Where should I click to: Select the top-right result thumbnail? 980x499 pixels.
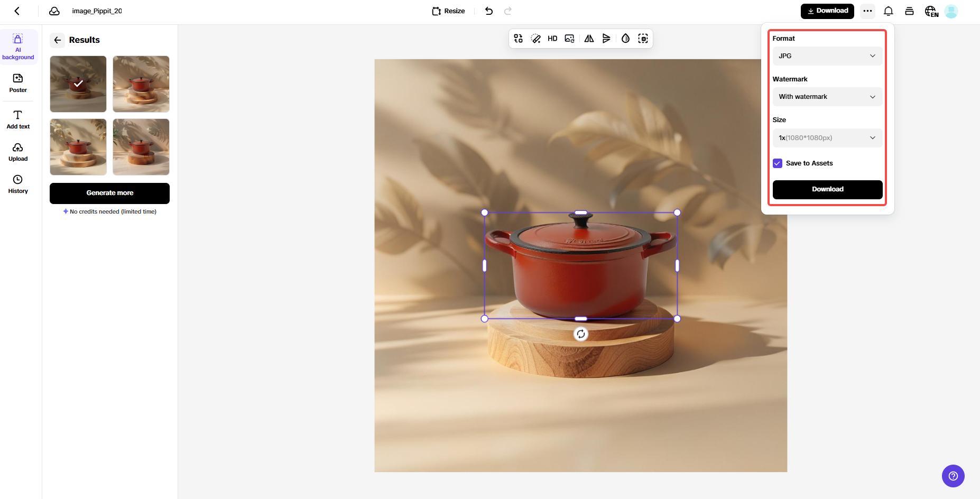coord(141,84)
